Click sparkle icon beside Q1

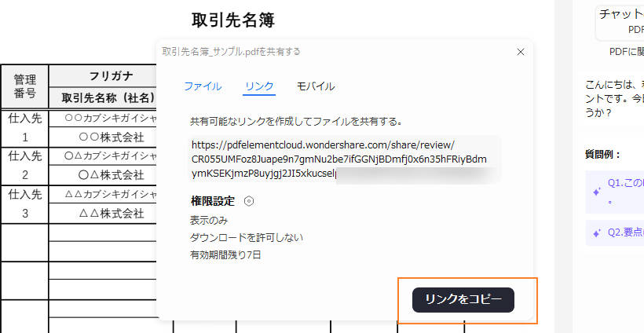597,192
